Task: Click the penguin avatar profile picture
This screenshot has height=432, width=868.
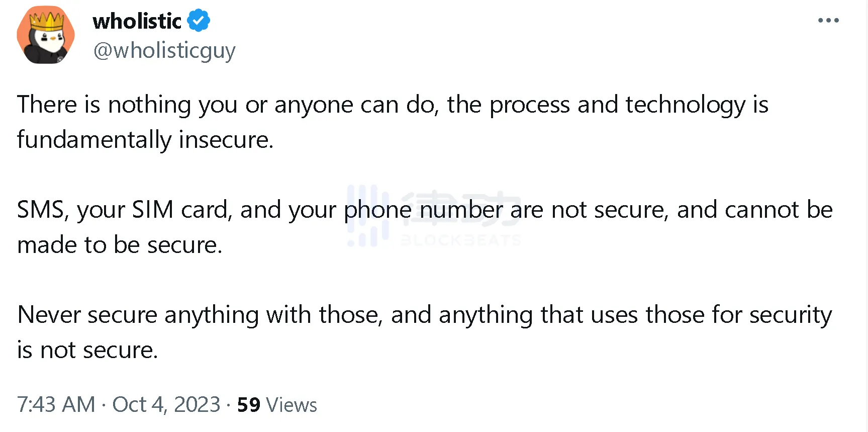Action: point(46,35)
